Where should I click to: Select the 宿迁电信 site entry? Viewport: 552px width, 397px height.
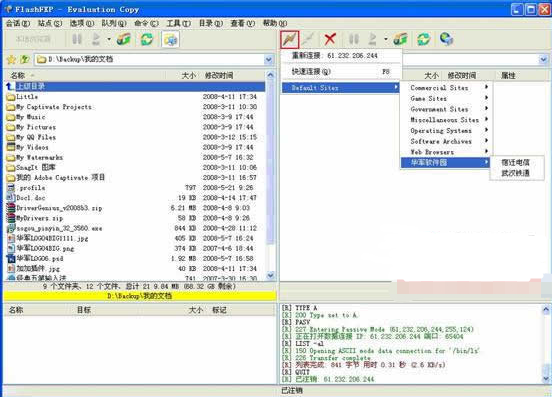click(x=517, y=162)
